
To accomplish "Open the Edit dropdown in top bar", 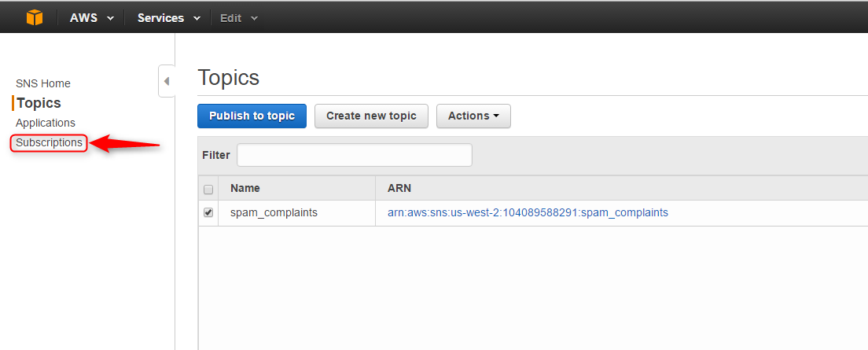I will tap(238, 17).
